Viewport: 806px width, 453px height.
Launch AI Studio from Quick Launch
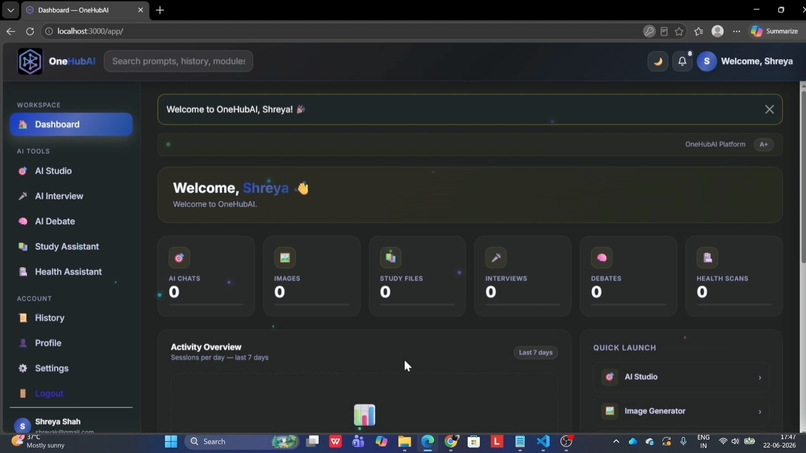coord(681,377)
